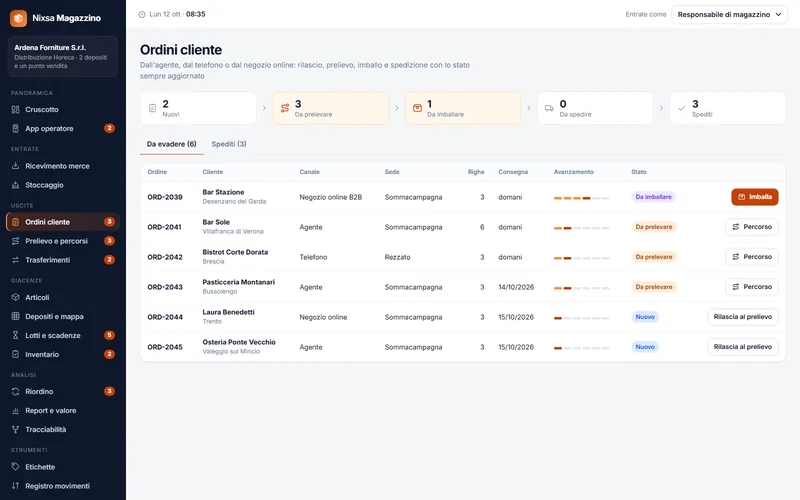This screenshot has width=800, height=500.
Task: Open the Etichette tag icon
Action: [x=15, y=466]
